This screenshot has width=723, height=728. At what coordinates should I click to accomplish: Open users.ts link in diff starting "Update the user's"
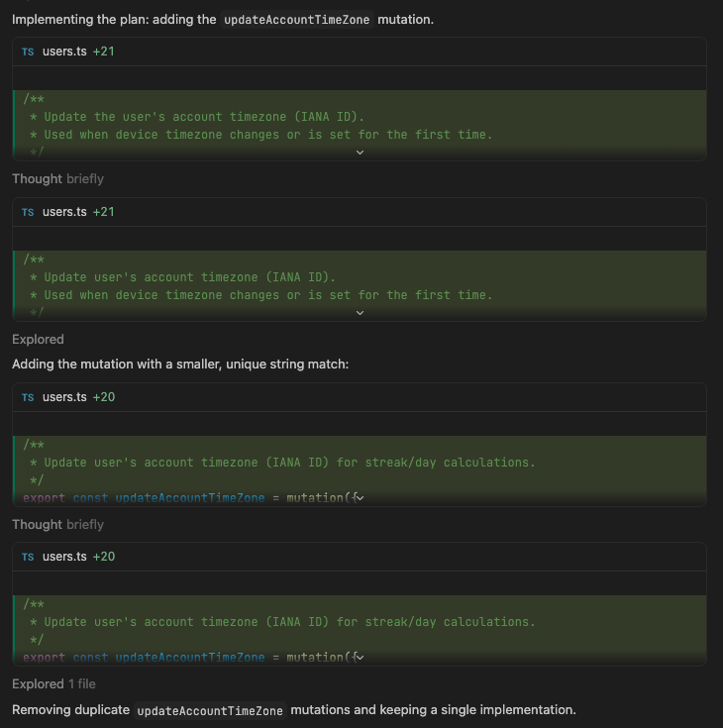point(64,52)
